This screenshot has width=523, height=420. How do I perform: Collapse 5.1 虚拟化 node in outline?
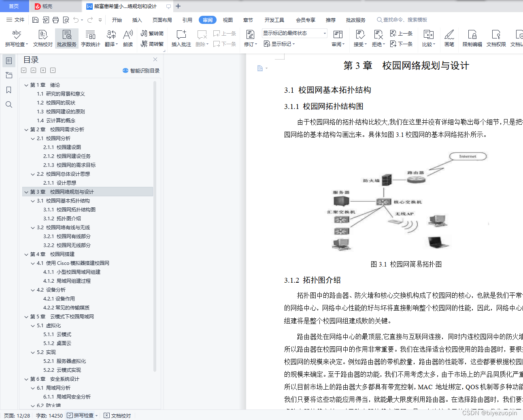33,326
